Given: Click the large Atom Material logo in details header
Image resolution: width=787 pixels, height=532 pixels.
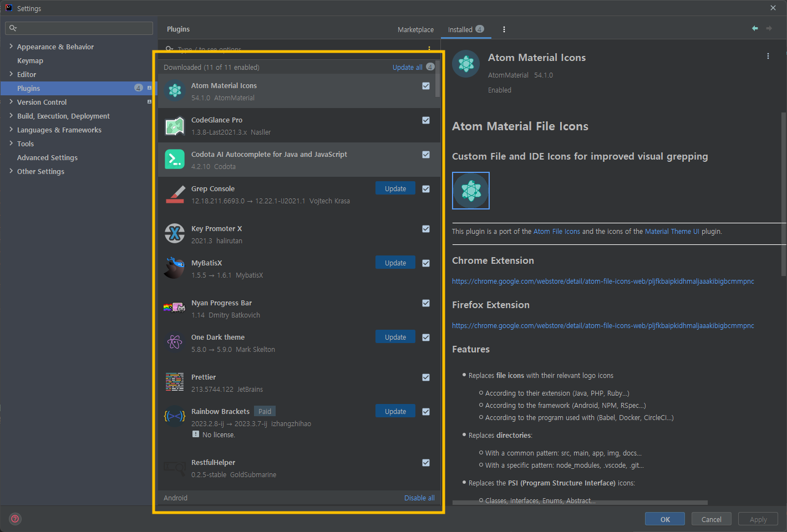Looking at the screenshot, I should tap(466, 64).
